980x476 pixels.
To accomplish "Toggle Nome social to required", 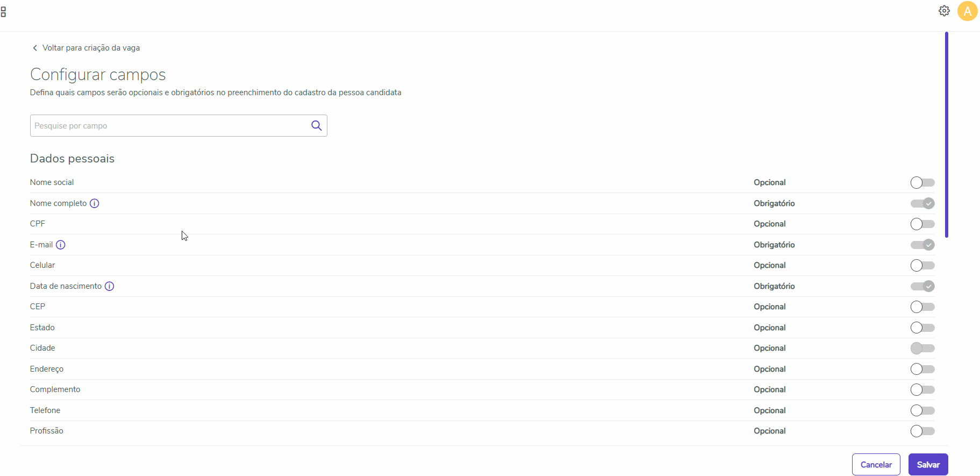I will (x=922, y=182).
